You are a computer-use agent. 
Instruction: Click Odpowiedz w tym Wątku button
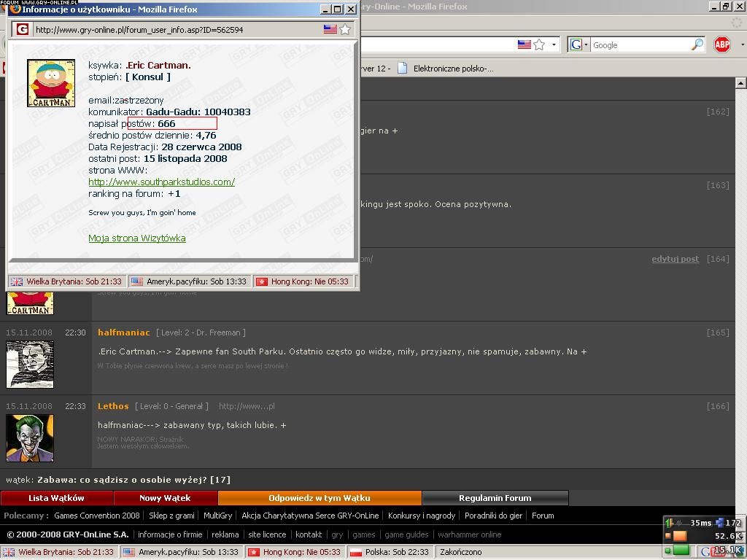320,498
